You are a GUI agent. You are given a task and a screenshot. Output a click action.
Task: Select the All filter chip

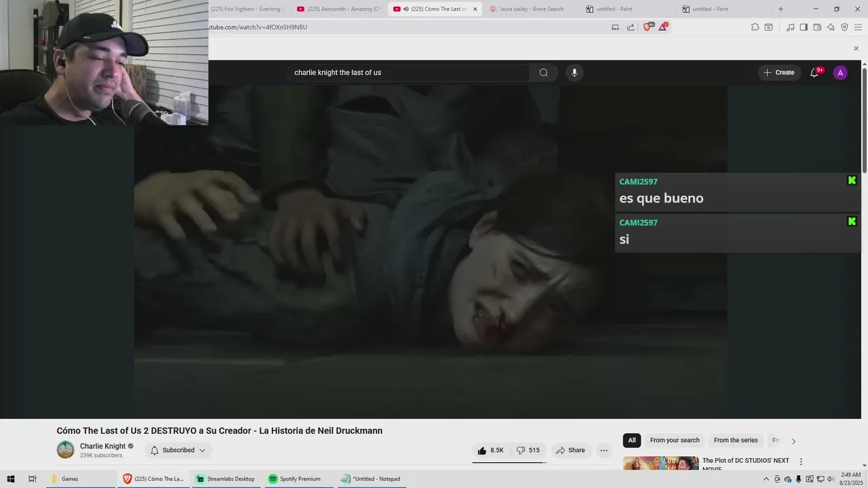click(x=632, y=441)
